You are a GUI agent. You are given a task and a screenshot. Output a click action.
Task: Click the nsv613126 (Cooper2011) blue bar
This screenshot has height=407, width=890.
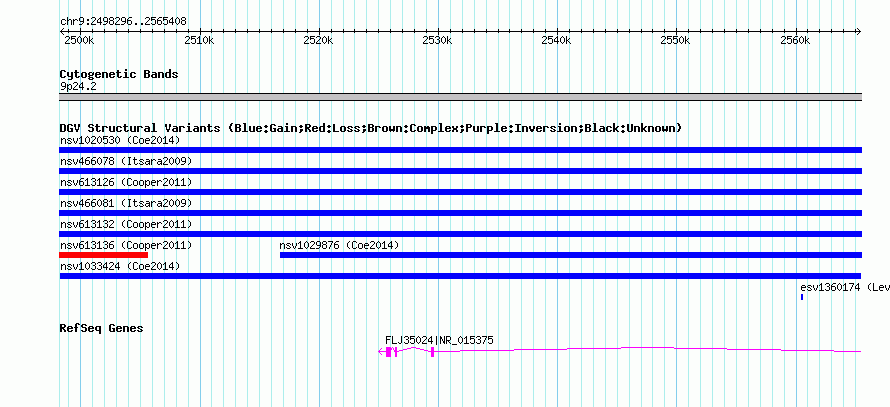(x=460, y=192)
